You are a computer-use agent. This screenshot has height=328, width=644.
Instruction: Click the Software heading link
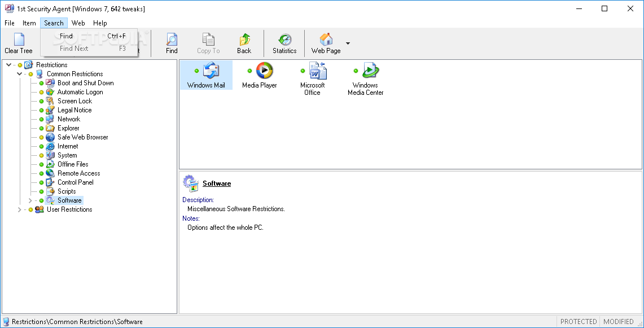pos(217,183)
